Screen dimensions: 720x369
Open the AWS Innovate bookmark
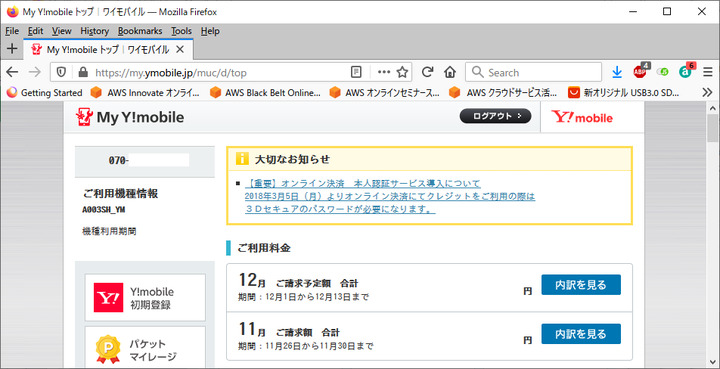[x=145, y=93]
